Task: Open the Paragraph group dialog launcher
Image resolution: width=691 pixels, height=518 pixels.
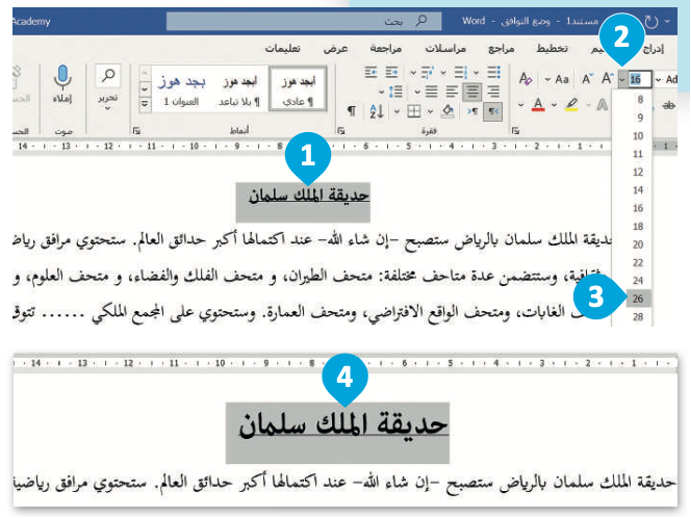Action: (x=340, y=130)
